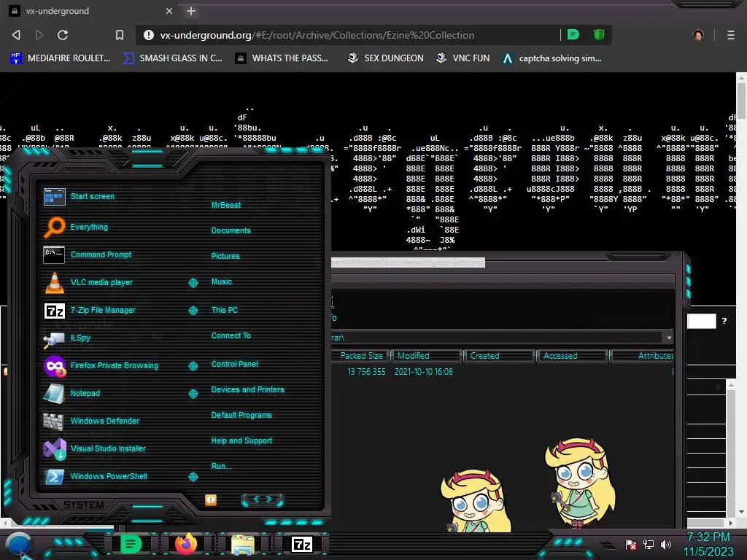747x560 pixels.
Task: Click the green speech bubble icon in address bar
Action: click(573, 34)
